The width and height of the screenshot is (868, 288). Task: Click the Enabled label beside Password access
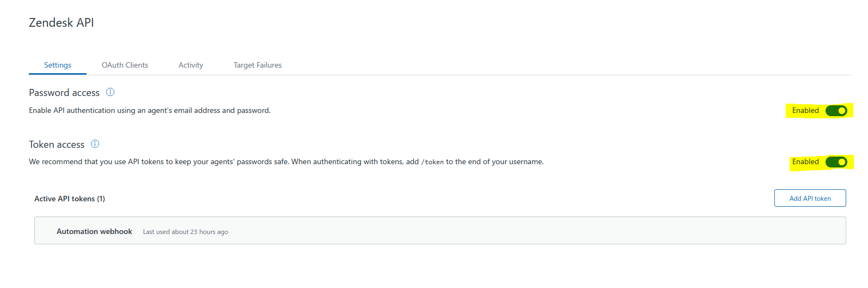click(805, 111)
